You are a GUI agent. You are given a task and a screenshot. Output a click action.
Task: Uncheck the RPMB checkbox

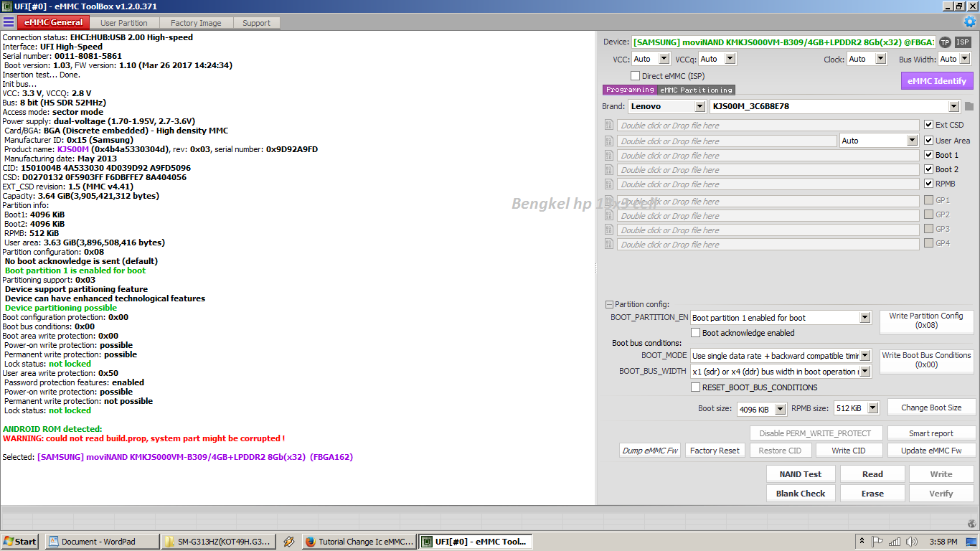point(929,184)
